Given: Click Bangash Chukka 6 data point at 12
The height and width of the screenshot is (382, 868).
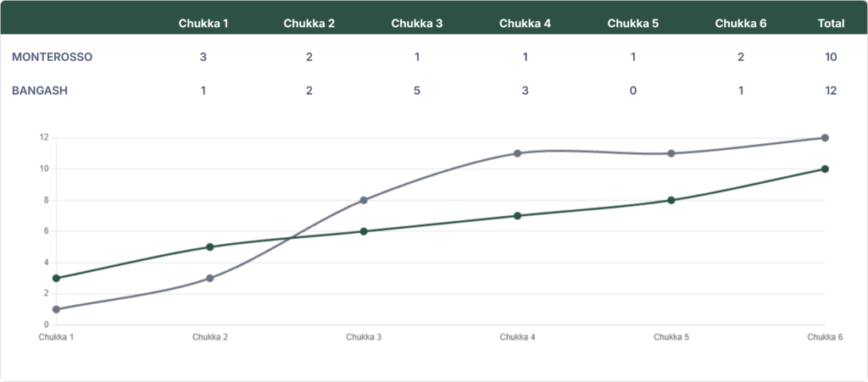Looking at the screenshot, I should coord(825,138).
